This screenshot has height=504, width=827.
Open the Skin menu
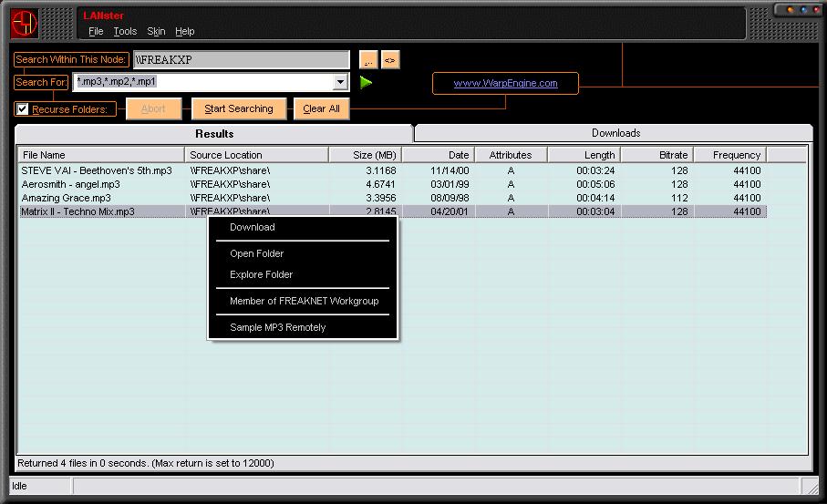(156, 31)
